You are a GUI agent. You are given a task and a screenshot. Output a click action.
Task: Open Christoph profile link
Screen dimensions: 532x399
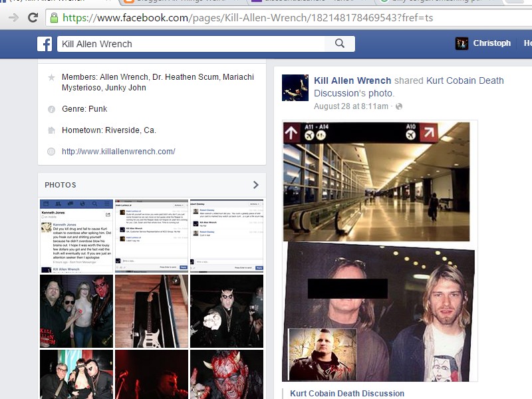point(491,43)
